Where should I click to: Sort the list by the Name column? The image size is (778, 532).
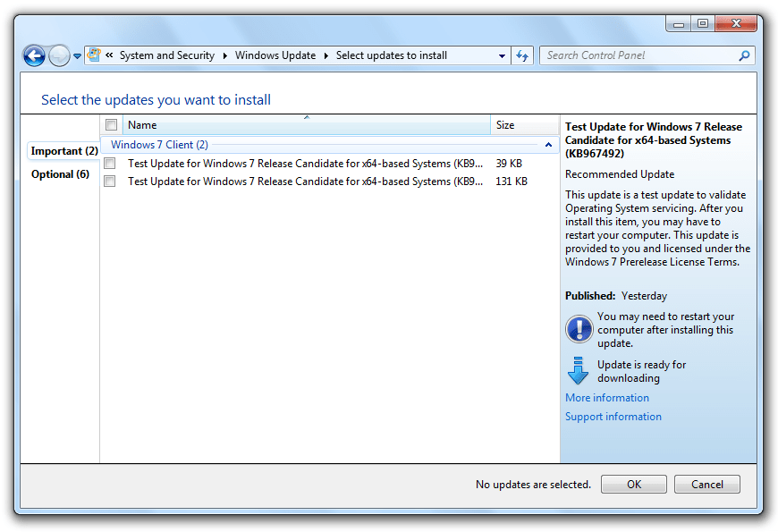coord(306,125)
